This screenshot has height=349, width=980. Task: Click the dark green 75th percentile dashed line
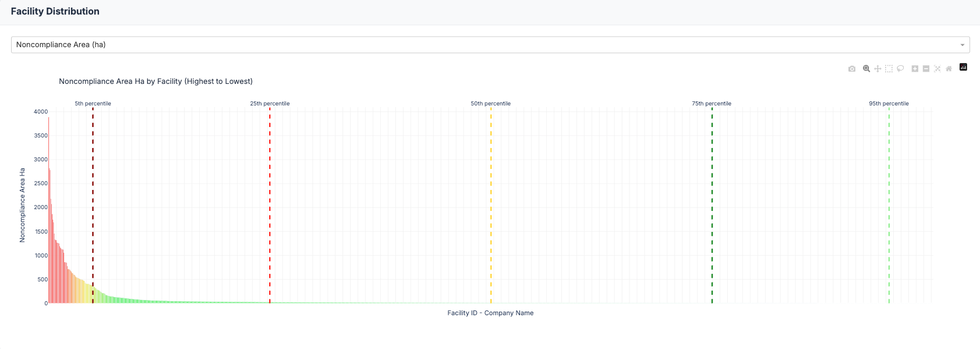pos(712,205)
